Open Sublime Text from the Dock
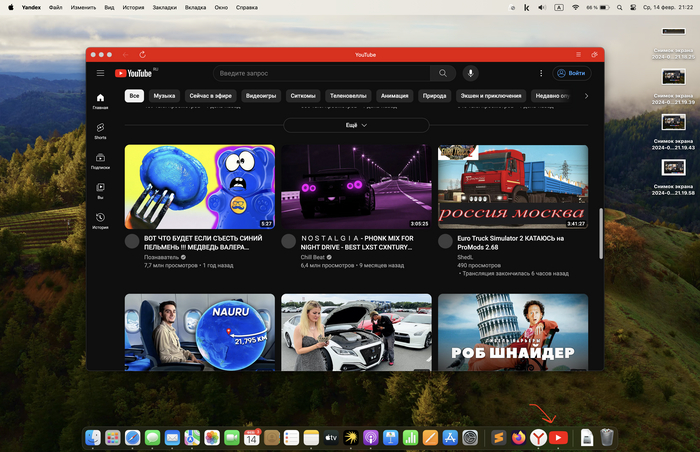 [x=499, y=438]
